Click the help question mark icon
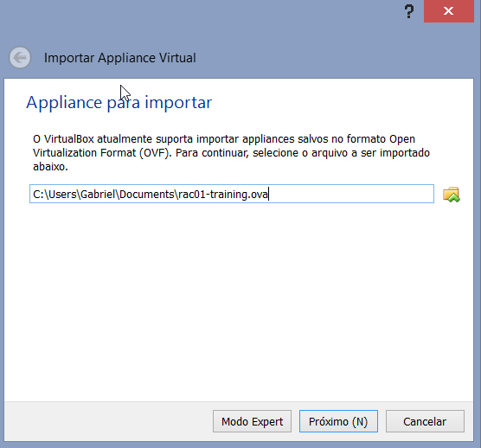481x448 pixels. point(409,11)
